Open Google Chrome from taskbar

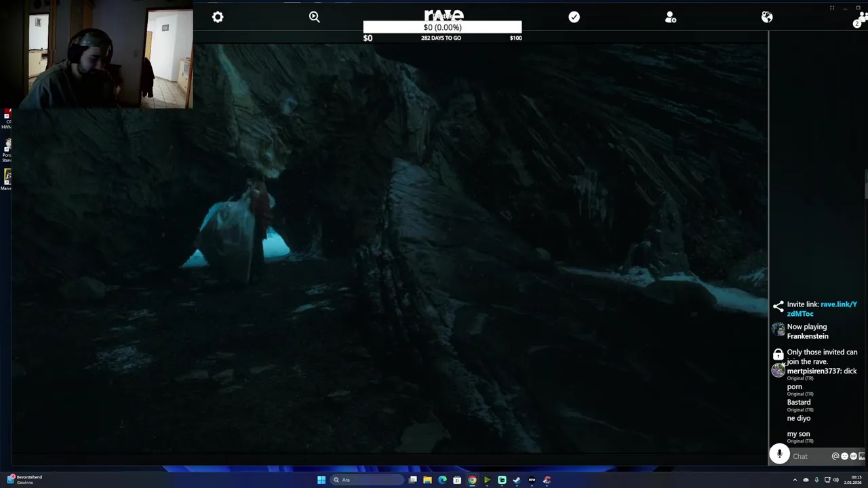pos(472,480)
